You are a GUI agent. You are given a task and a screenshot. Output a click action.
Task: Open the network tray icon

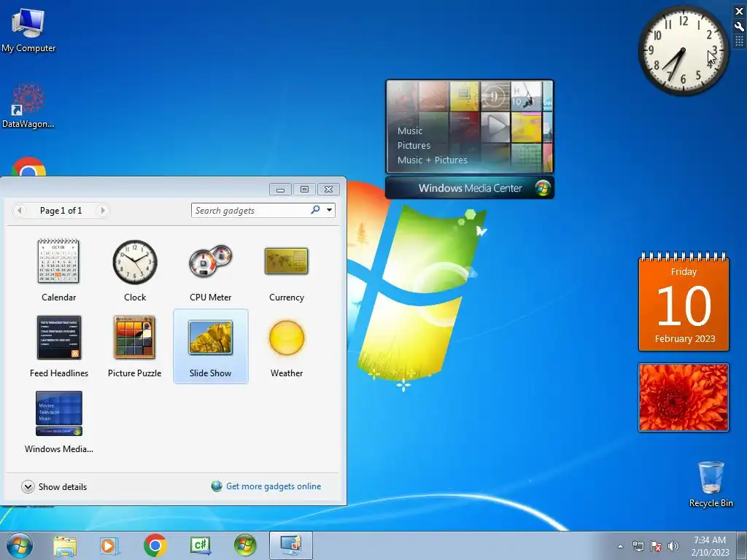[638, 546]
